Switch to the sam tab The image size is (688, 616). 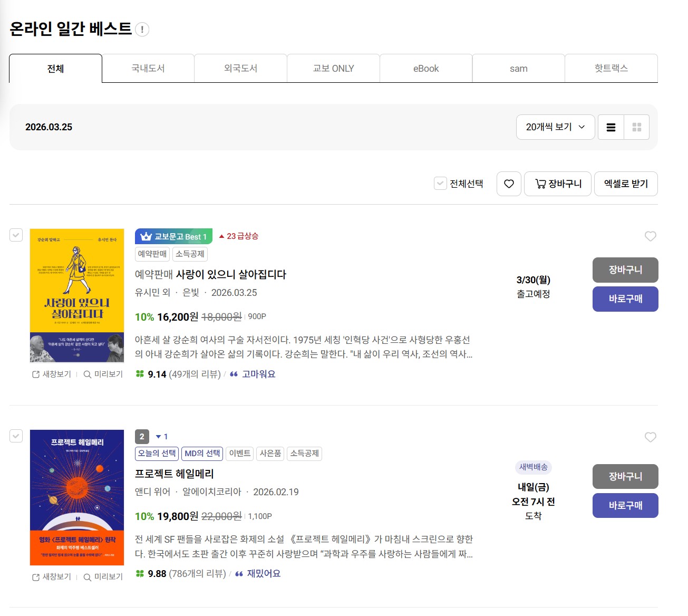point(519,69)
